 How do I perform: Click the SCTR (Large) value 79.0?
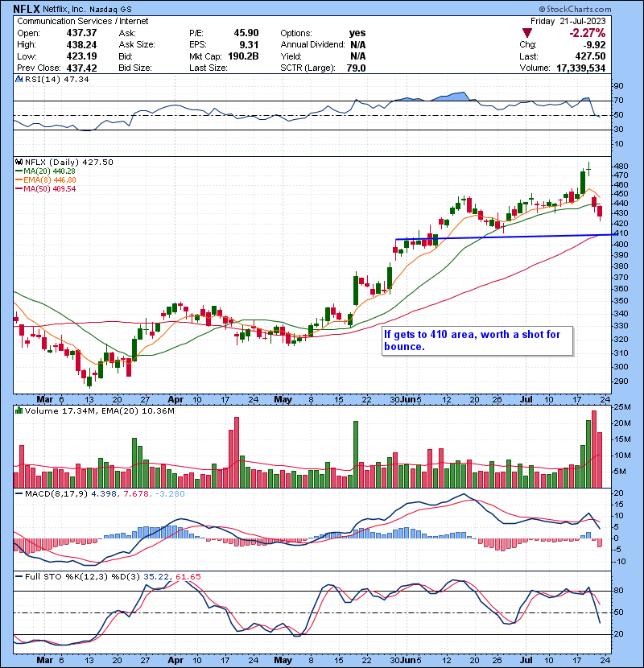356,68
